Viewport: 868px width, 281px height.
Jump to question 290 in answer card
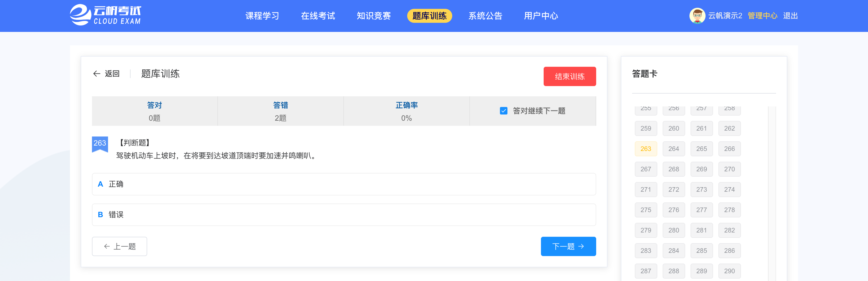coord(729,271)
